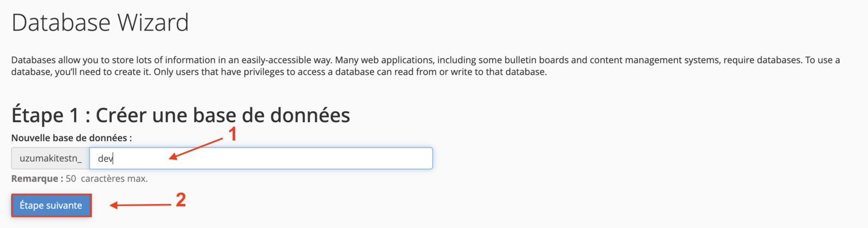Click the Étape suivante button
This screenshot has width=868, height=228.
(51, 205)
